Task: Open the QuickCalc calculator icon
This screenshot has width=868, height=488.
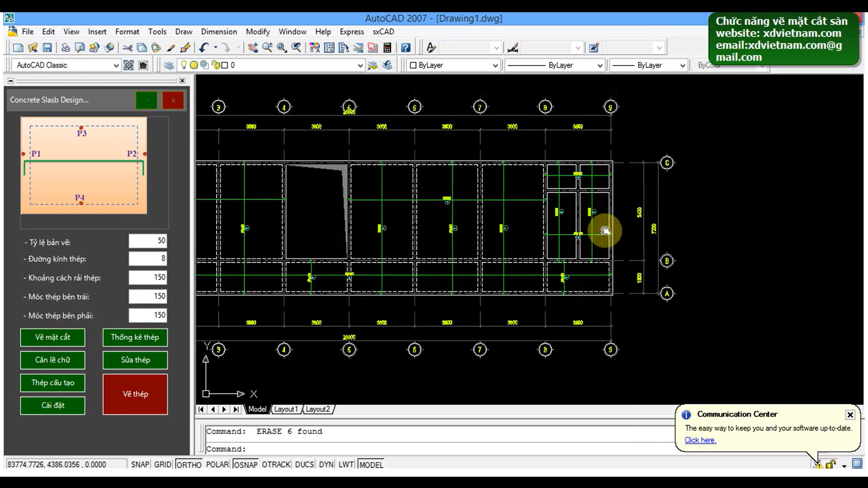Action: coord(387,47)
